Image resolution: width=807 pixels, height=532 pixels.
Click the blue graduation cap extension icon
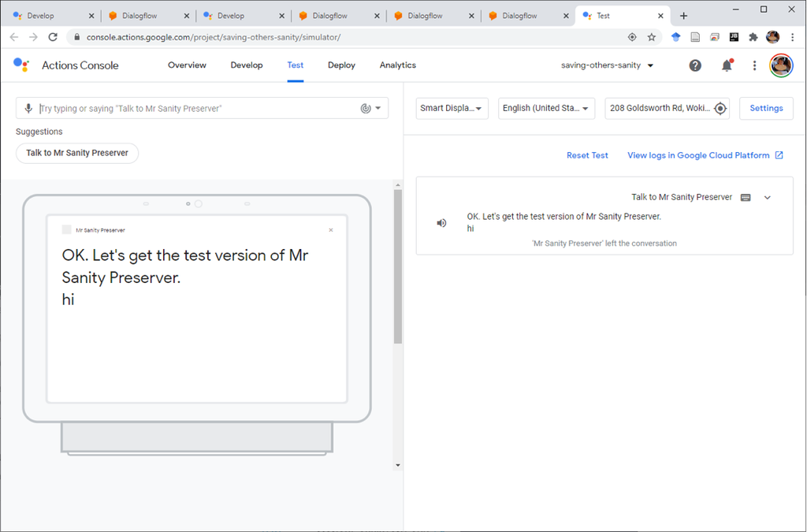pos(675,36)
